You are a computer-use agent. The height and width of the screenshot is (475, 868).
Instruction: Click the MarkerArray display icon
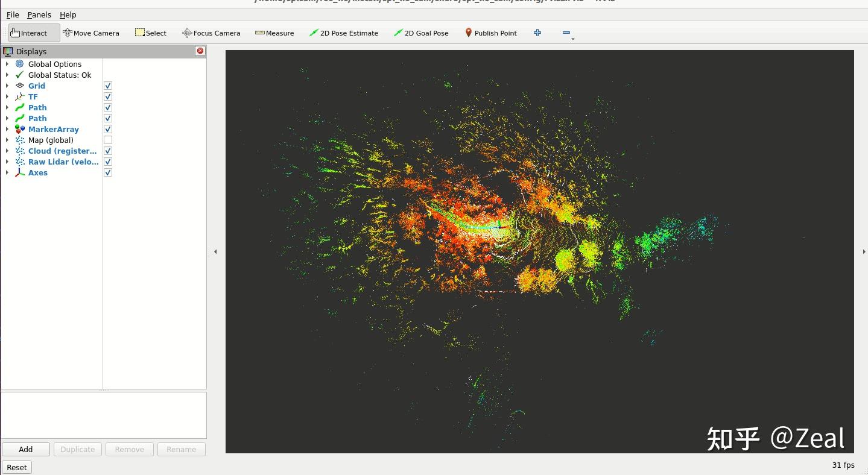click(20, 129)
